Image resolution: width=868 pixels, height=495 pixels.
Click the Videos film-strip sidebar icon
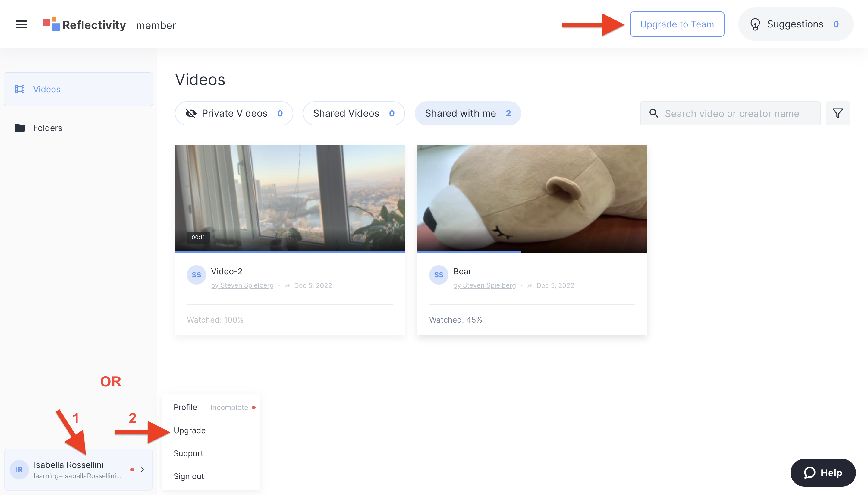pos(20,89)
